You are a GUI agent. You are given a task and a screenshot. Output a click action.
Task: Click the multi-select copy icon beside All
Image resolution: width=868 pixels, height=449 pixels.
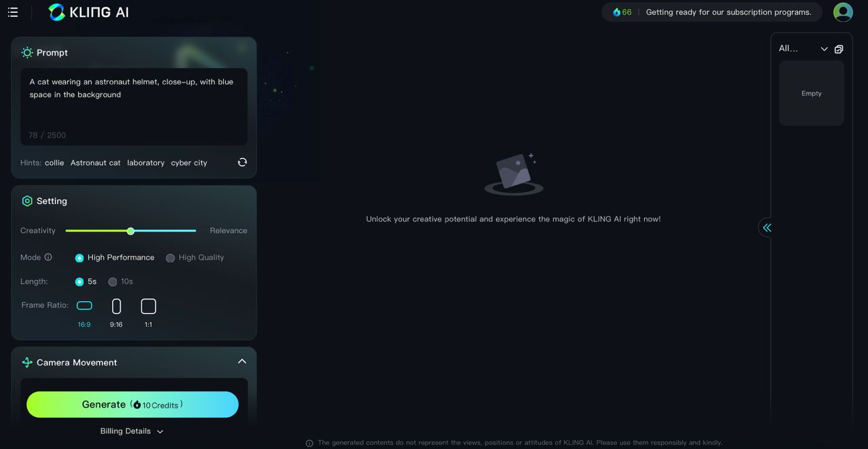[x=839, y=49]
